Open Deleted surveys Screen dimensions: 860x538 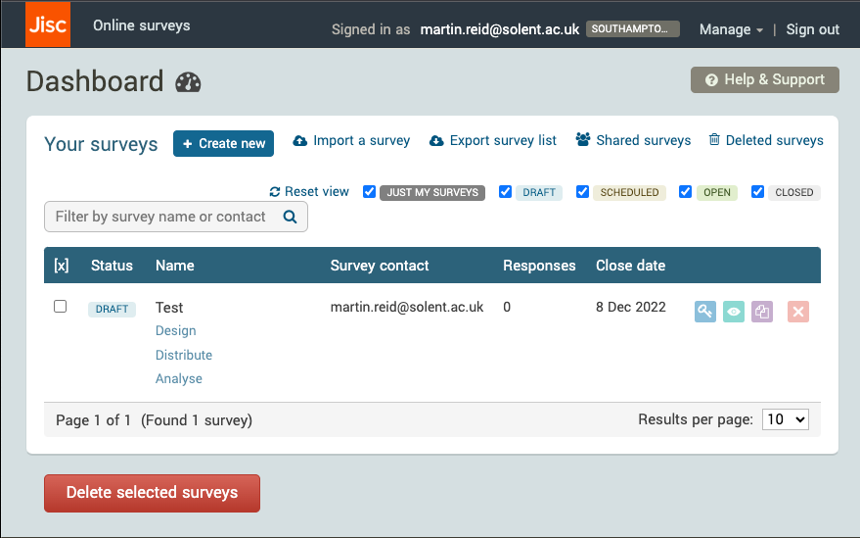tap(766, 140)
